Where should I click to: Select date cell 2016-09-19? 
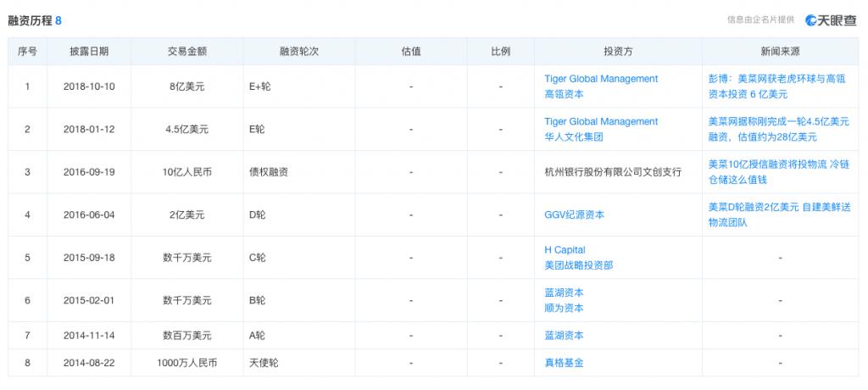click(x=89, y=172)
